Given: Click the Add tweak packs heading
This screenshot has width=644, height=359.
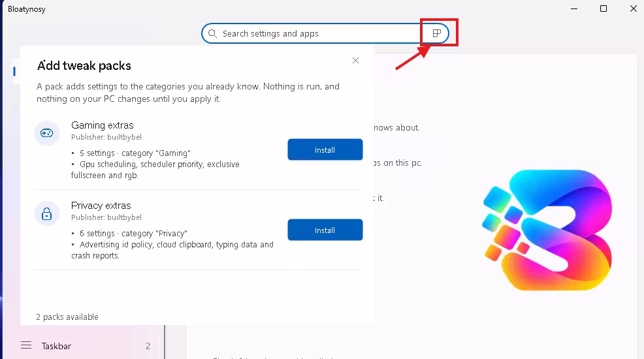Looking at the screenshot, I should click(x=84, y=66).
